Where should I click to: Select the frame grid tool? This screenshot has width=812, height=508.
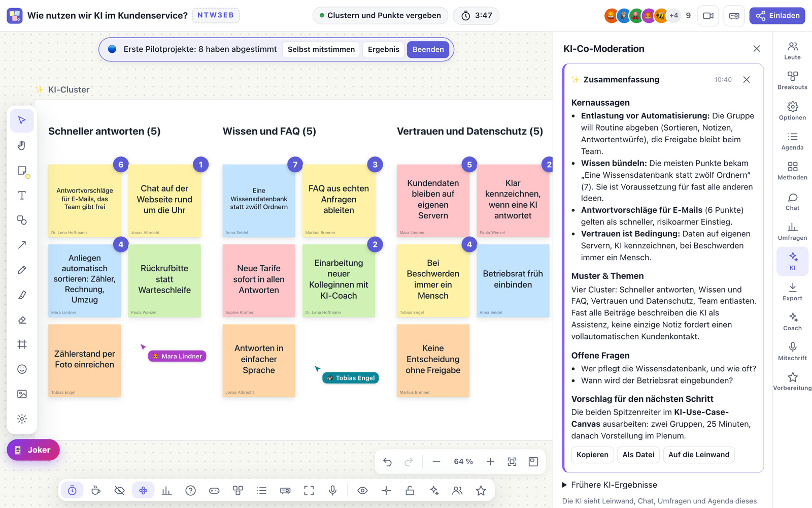point(22,344)
